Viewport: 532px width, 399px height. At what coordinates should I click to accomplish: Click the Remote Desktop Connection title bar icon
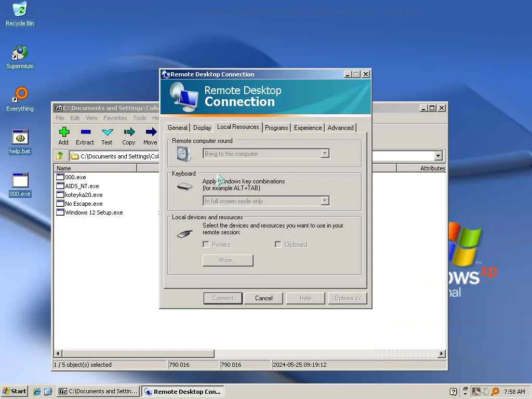tap(166, 74)
